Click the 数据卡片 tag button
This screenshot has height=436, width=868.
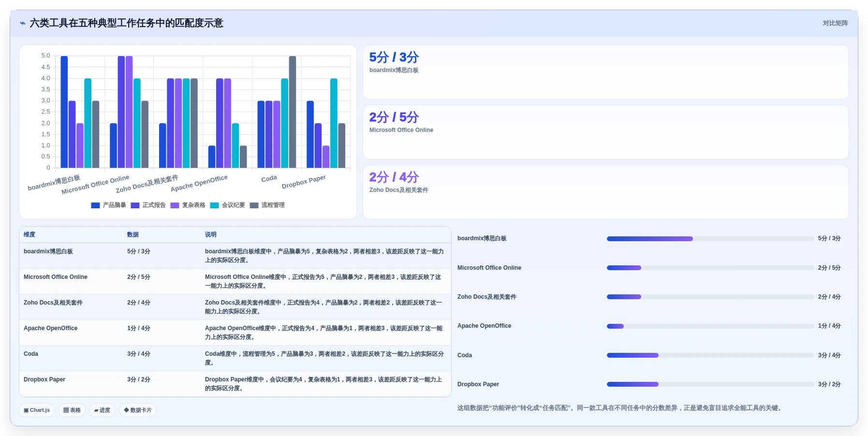138,410
